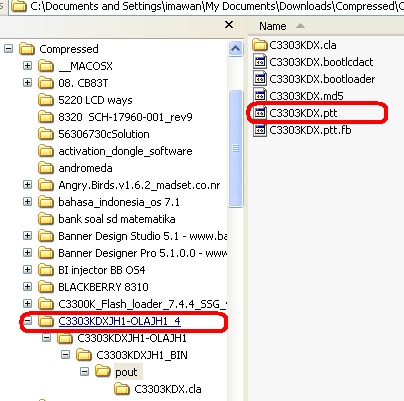Select the 08. CB83T folder icon
The image size is (404, 401).
tap(46, 83)
